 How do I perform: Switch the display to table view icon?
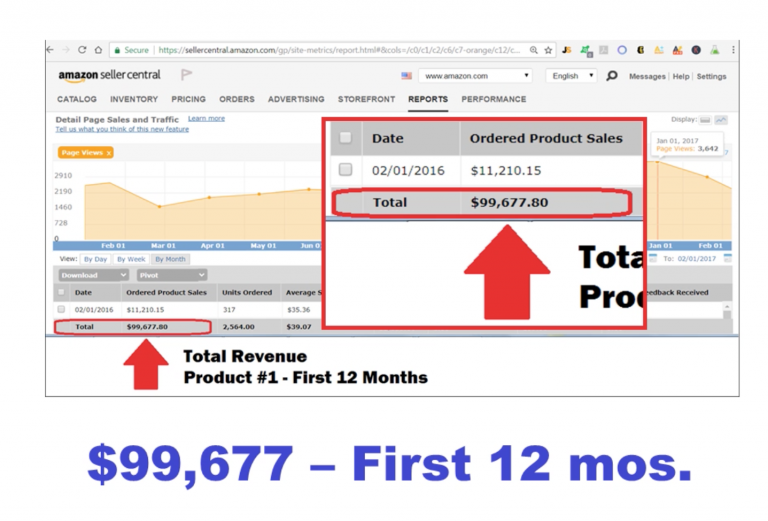(705, 119)
